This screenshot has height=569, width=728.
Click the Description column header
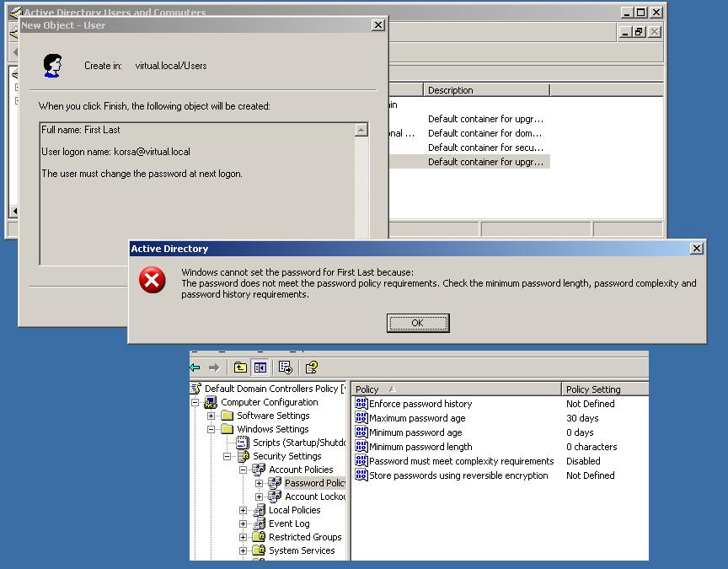(486, 89)
